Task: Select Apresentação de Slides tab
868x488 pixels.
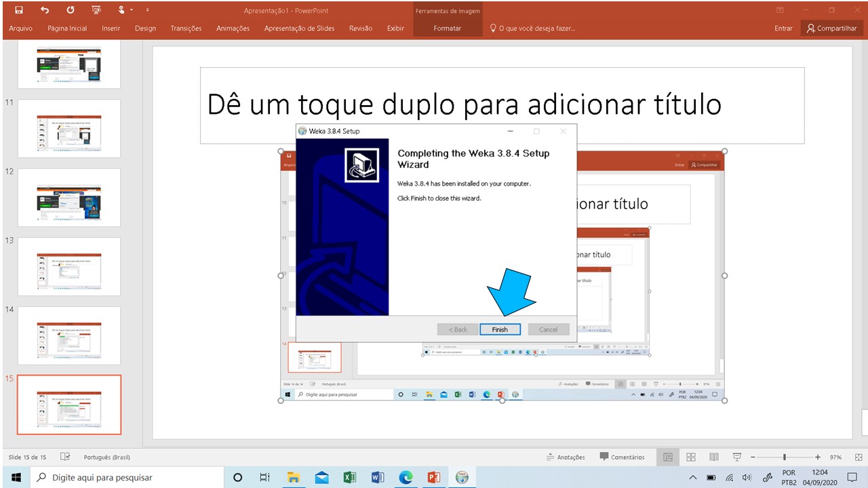Action: 299,28
